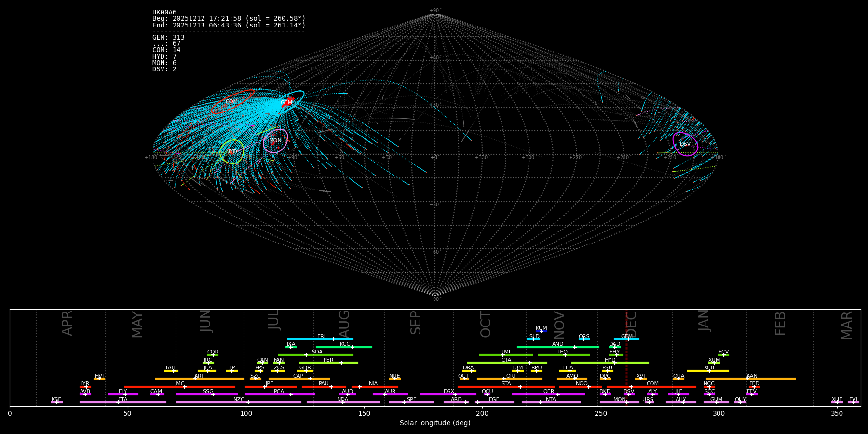Click the MON: 6 count entry

click(x=164, y=63)
